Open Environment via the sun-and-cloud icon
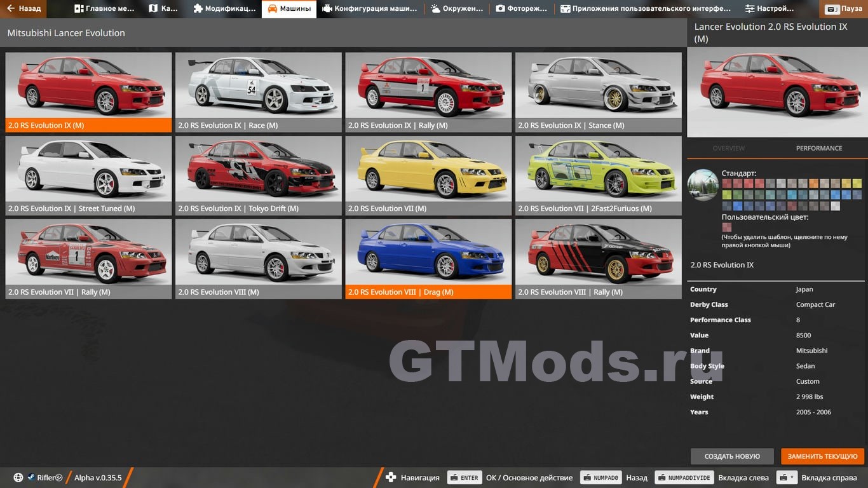 pos(435,9)
